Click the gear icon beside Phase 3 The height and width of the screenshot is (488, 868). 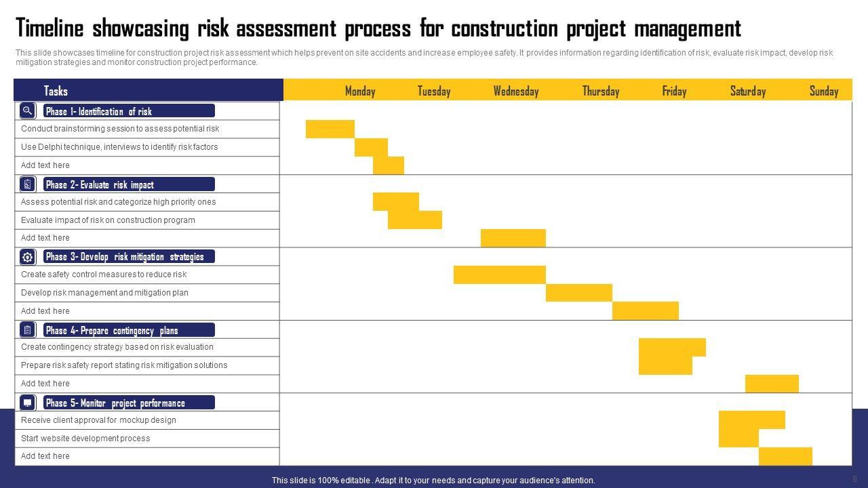click(28, 257)
